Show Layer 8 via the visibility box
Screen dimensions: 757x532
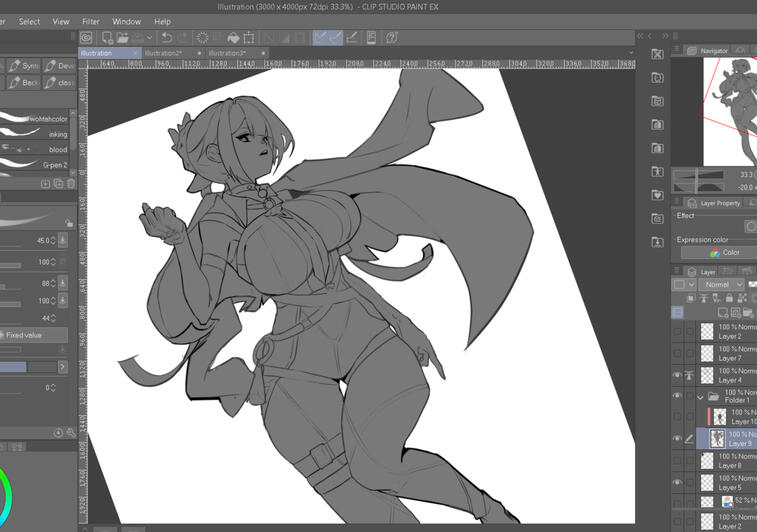(677, 461)
